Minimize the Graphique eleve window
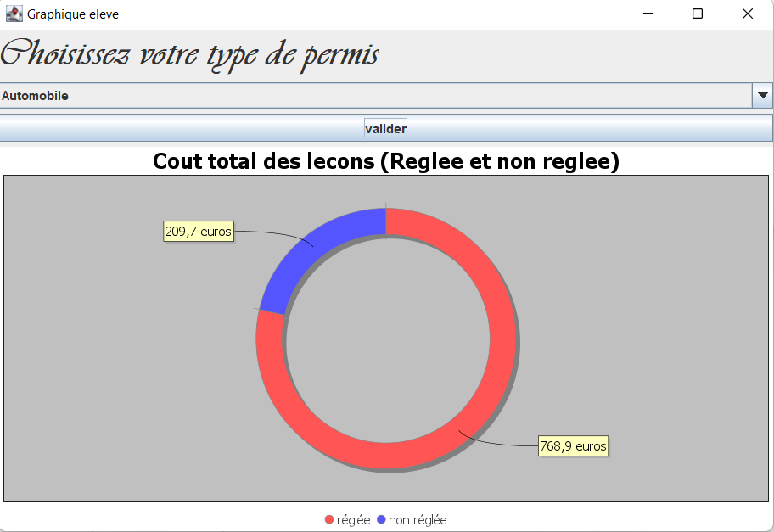Screen dimensions: 774x532 [x=648, y=14]
